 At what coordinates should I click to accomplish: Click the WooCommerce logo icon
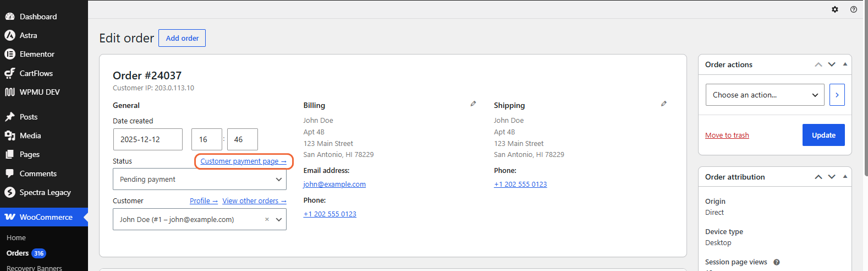click(10, 217)
